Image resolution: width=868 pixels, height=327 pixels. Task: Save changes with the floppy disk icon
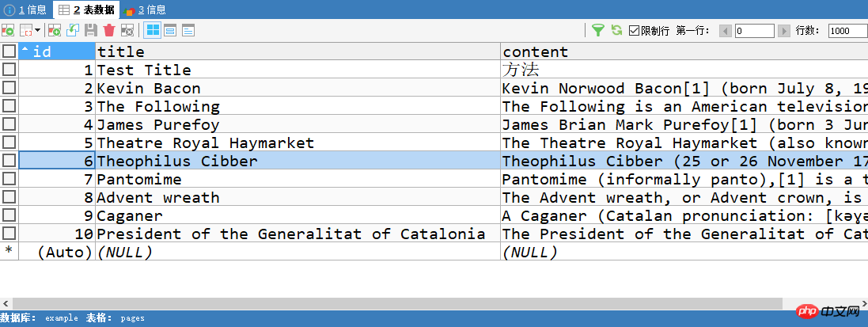point(91,30)
